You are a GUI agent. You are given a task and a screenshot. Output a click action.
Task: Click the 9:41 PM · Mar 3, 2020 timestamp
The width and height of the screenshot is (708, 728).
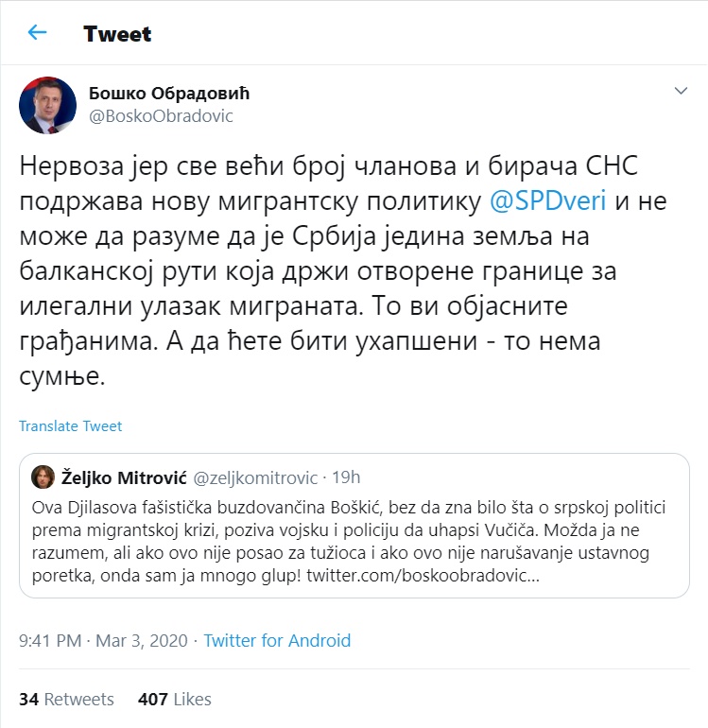[103, 641]
